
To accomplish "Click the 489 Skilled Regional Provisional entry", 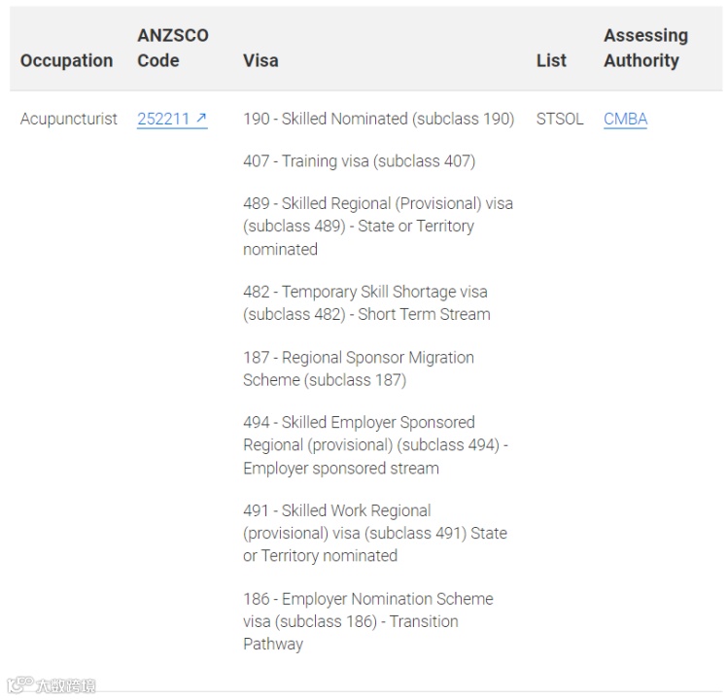I will click(x=378, y=226).
